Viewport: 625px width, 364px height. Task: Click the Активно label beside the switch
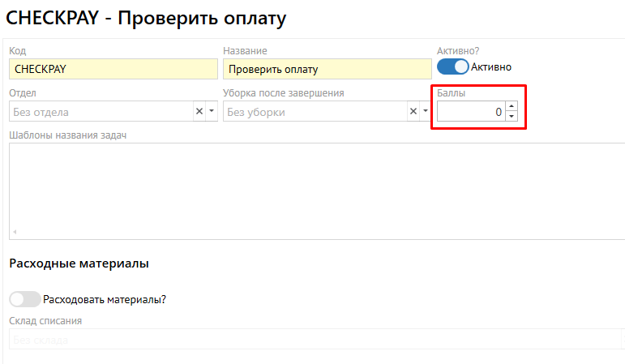tap(491, 67)
